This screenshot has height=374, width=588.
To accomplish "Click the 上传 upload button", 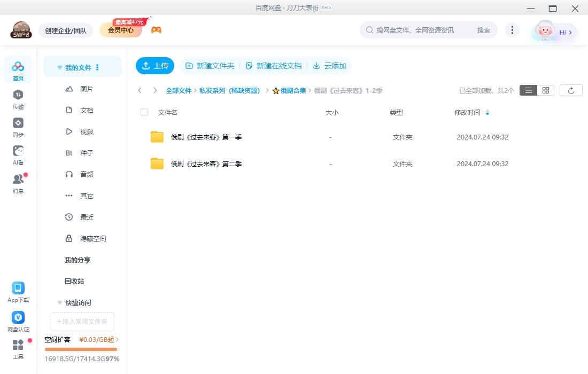I will pos(155,65).
